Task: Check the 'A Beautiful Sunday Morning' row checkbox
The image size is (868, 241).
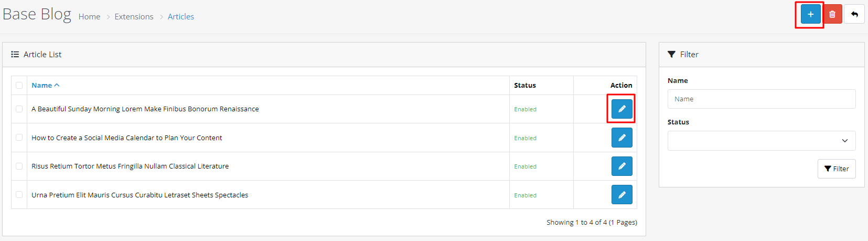Action: pyautogui.click(x=19, y=109)
